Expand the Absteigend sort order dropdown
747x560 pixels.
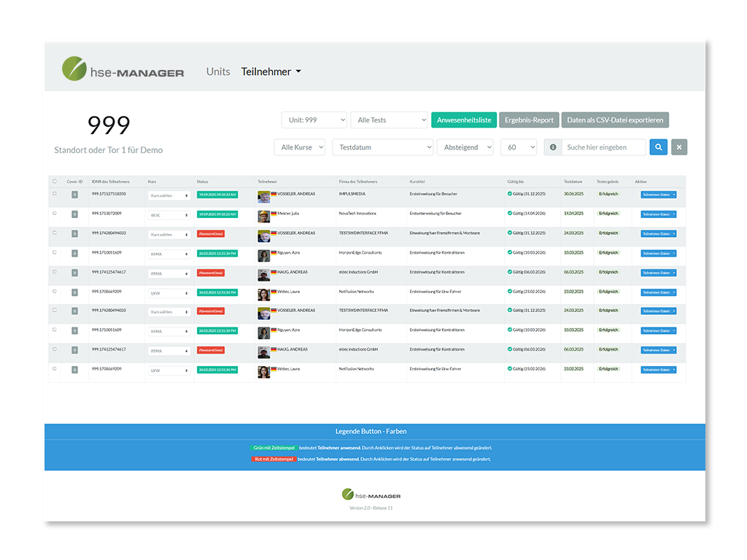point(465,147)
